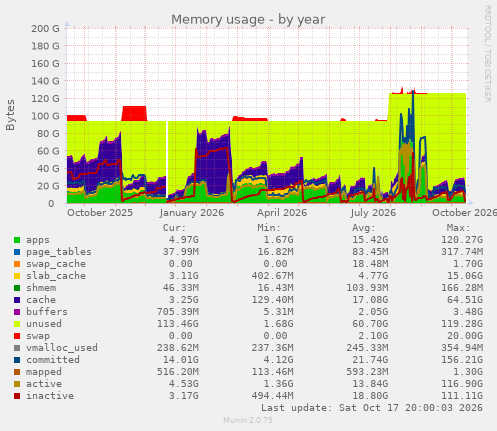Click the 'July 2026' x-axis label
The width and height of the screenshot is (497, 431).
tap(373, 213)
